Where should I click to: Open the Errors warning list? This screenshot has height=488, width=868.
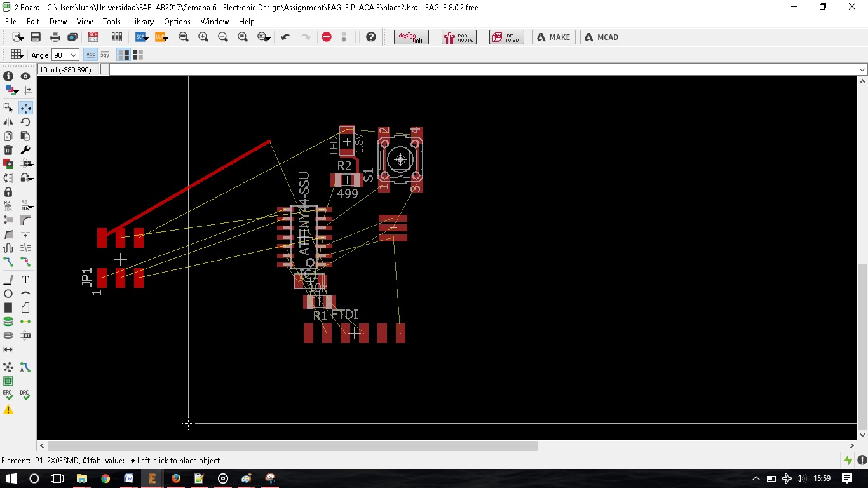(8, 410)
